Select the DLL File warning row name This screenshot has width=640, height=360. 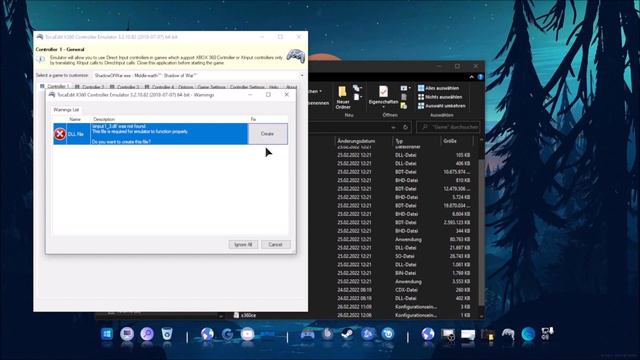tap(76, 134)
